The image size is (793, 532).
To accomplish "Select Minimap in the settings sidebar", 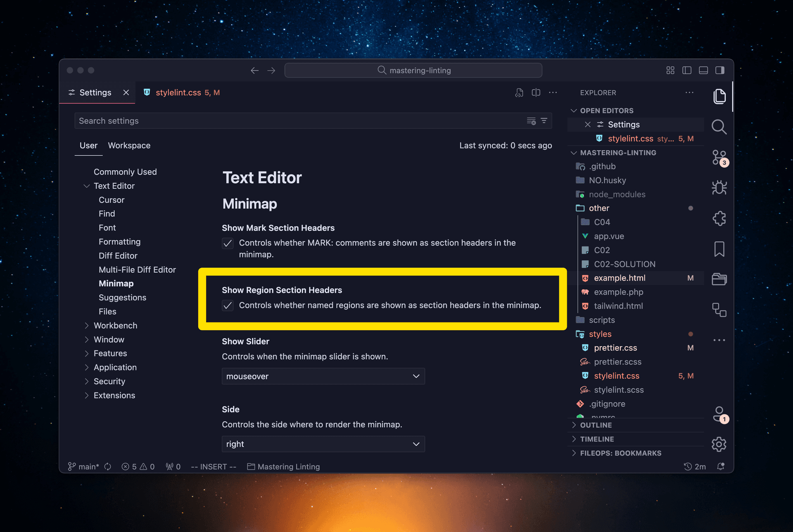I will (116, 283).
